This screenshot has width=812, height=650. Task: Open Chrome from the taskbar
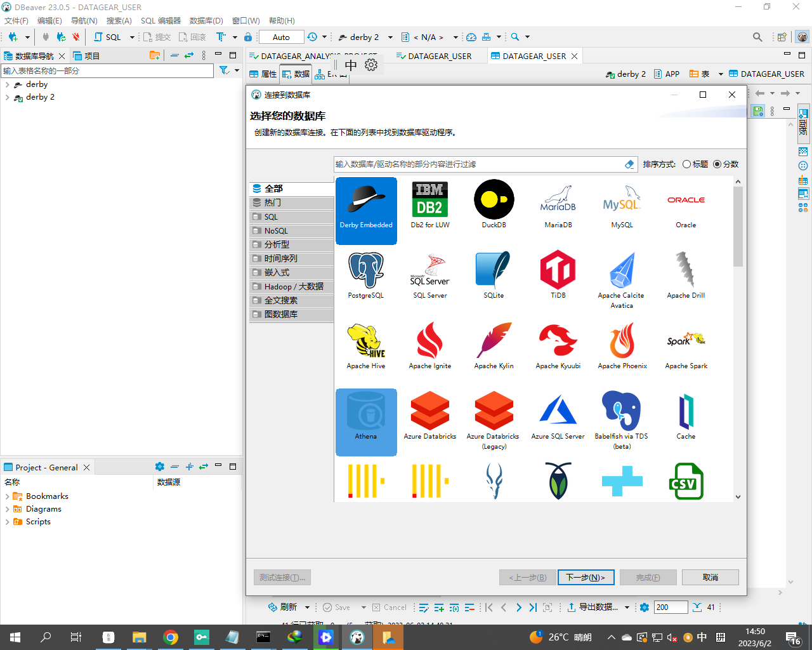[170, 637]
